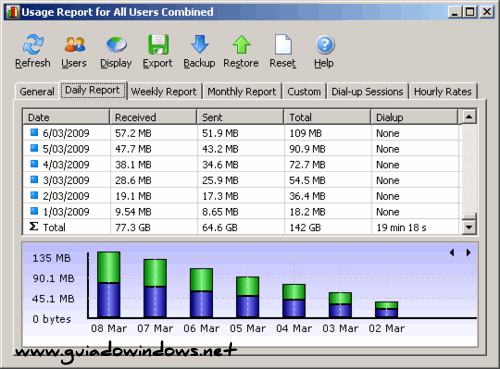Viewport: 500px width, 369px height.
Task: Open Help question mark icon
Action: point(325,44)
